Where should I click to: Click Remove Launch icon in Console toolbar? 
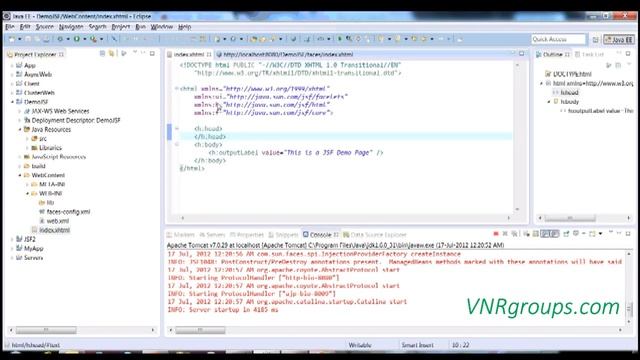click(505, 234)
